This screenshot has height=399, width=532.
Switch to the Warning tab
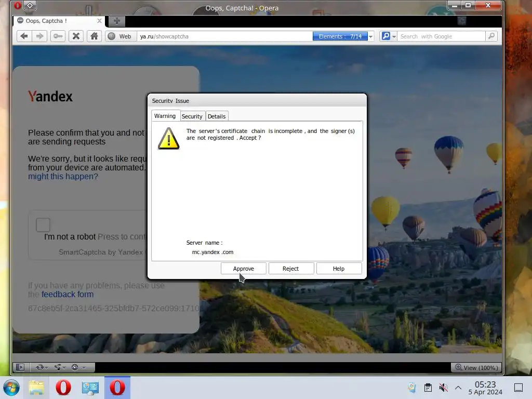click(x=165, y=116)
